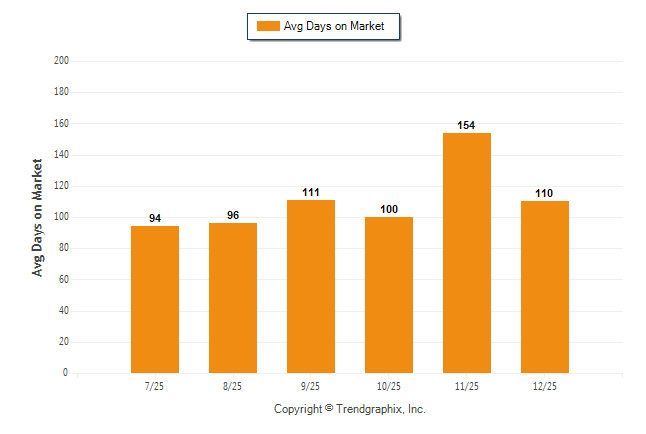Click the 111 data label
The height and width of the screenshot is (434, 646).
(311, 192)
